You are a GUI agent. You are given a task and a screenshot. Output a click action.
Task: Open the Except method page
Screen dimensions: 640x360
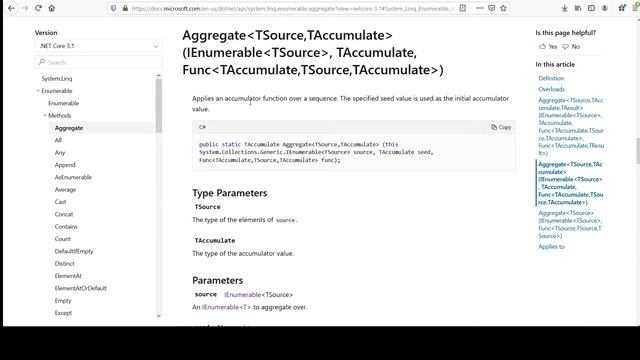[x=63, y=313]
